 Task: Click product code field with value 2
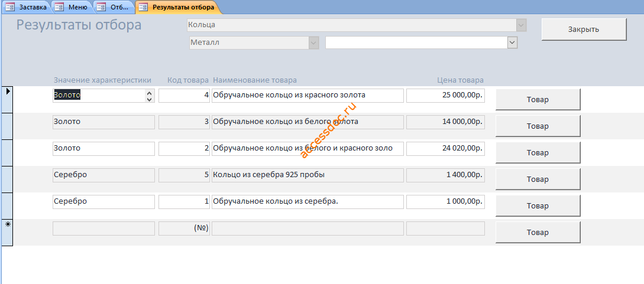[x=185, y=149]
